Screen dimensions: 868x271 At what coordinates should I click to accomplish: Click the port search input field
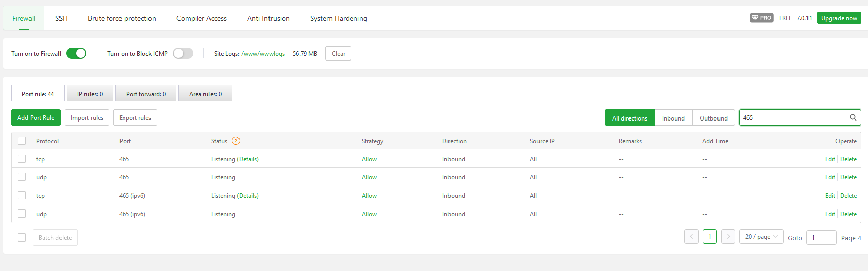[793, 117]
